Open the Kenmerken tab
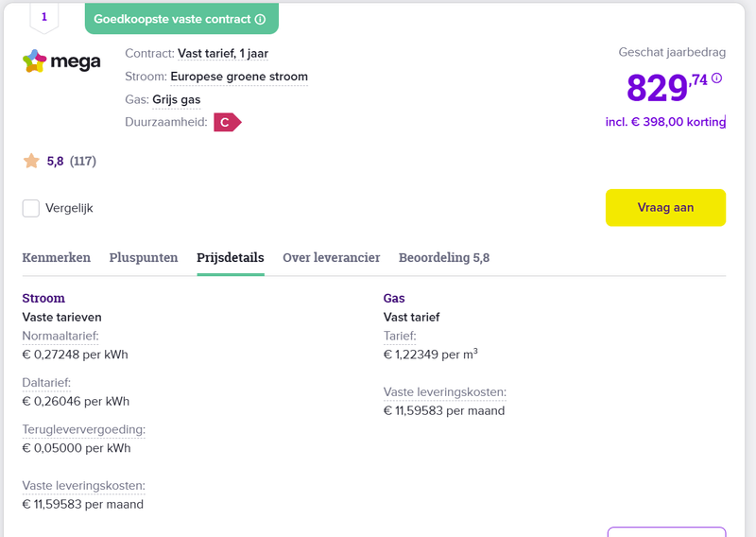The height and width of the screenshot is (537, 756). coord(57,257)
